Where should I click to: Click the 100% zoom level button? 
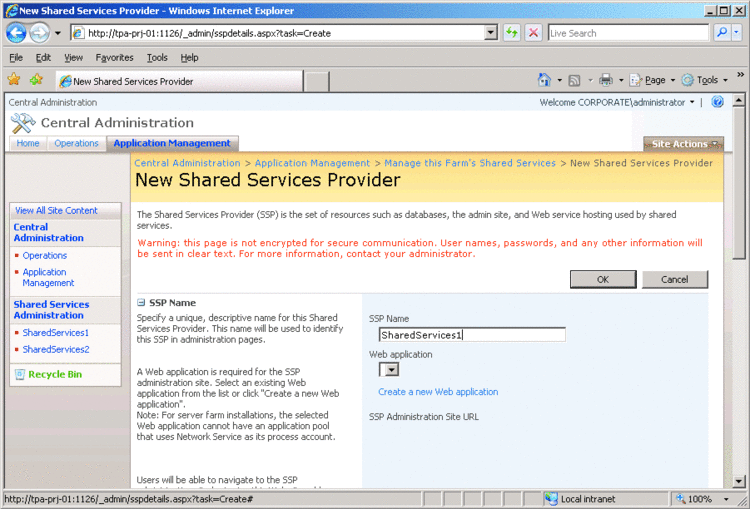point(695,499)
